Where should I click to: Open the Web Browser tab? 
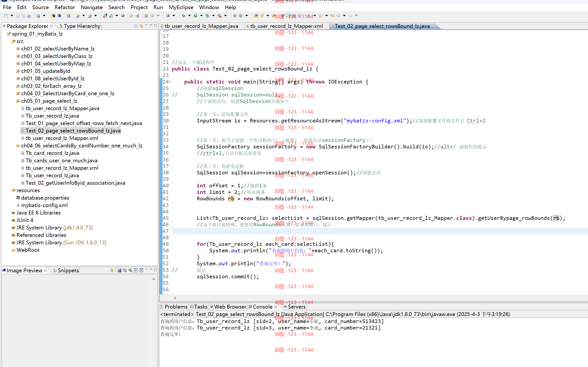point(228,307)
